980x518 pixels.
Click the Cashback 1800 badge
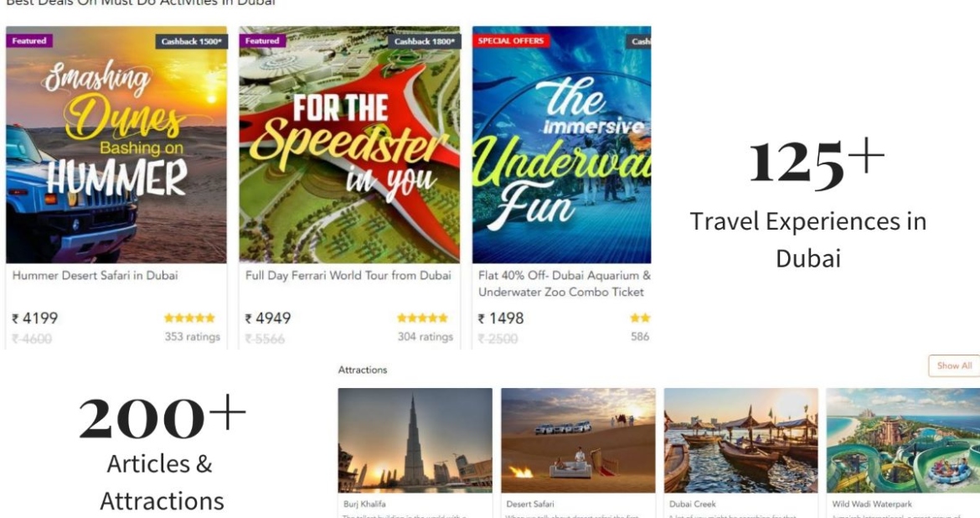pos(425,41)
